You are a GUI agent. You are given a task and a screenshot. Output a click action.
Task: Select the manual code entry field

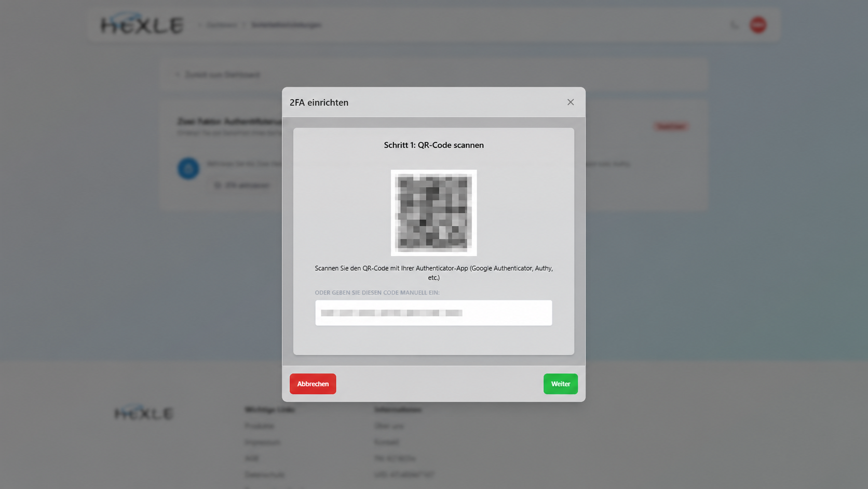(x=433, y=313)
